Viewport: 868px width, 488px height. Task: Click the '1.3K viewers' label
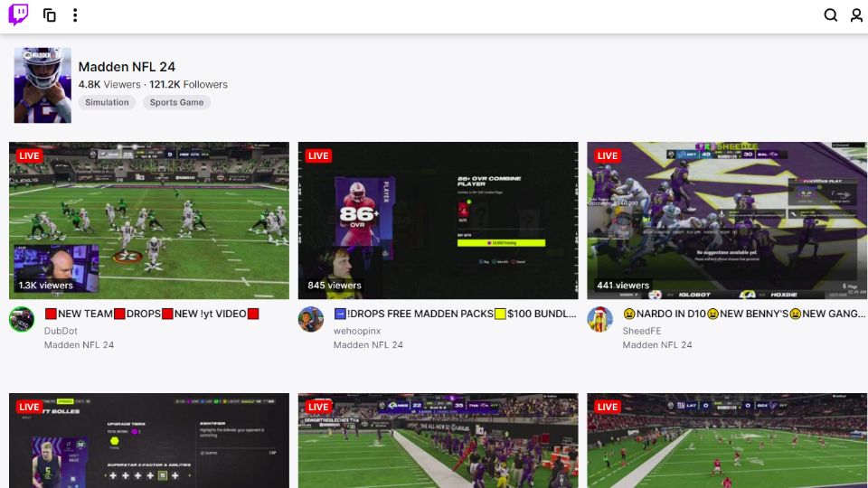[45, 286]
